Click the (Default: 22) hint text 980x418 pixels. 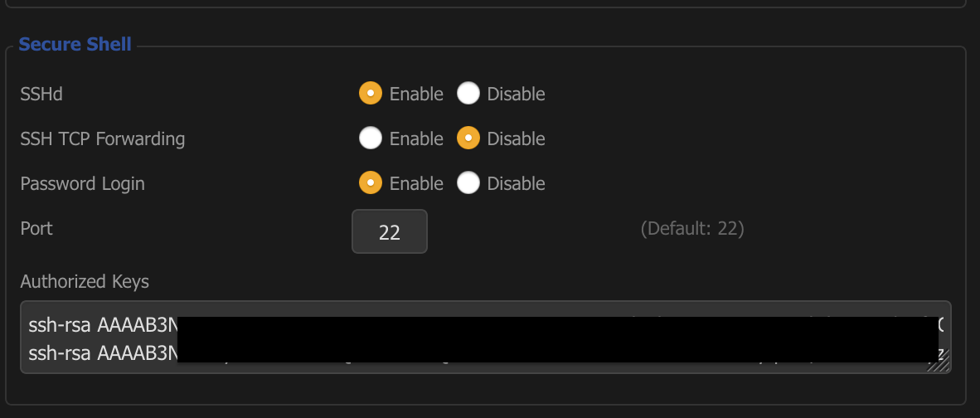click(692, 228)
